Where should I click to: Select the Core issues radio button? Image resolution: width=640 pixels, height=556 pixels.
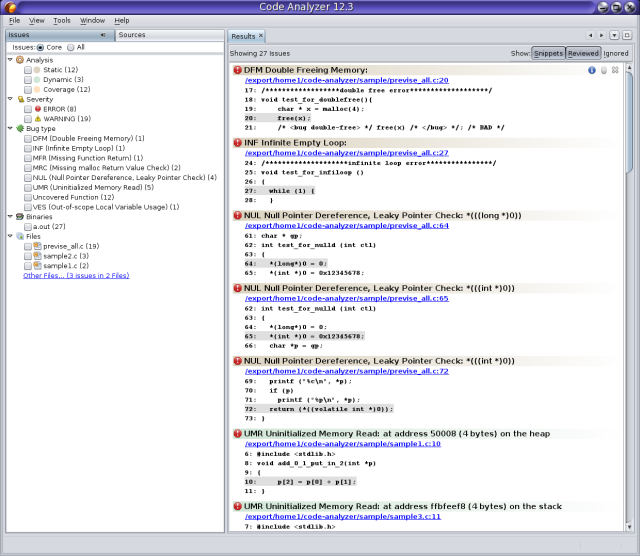click(40, 48)
